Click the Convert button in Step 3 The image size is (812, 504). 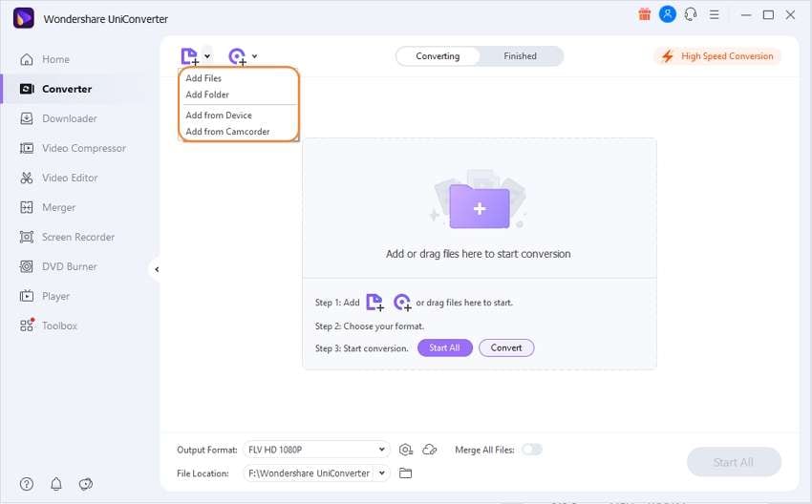[x=506, y=347]
